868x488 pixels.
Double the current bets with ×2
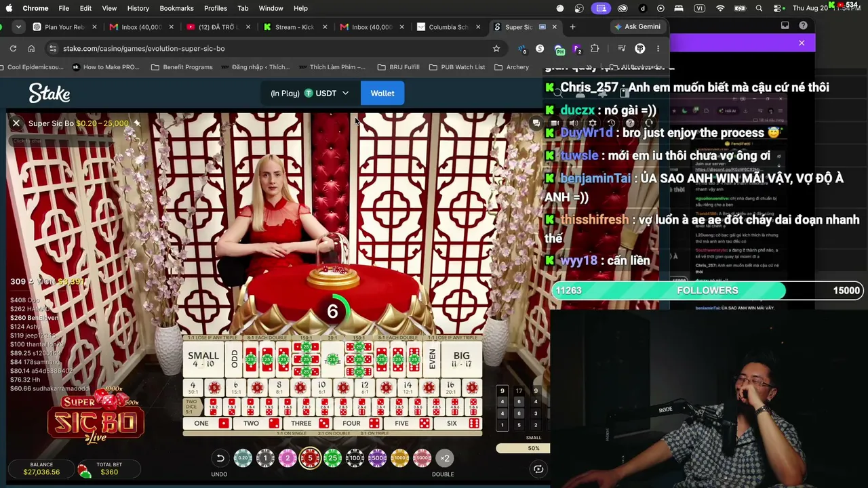(x=444, y=458)
